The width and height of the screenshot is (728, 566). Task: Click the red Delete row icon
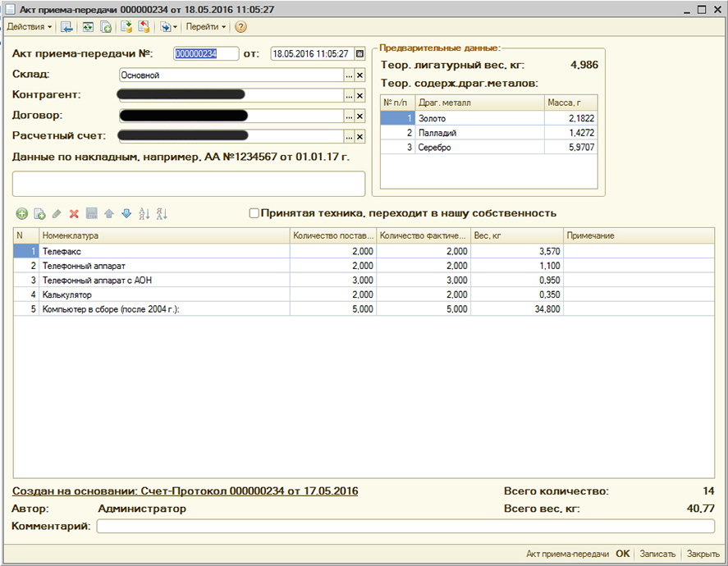(x=74, y=213)
